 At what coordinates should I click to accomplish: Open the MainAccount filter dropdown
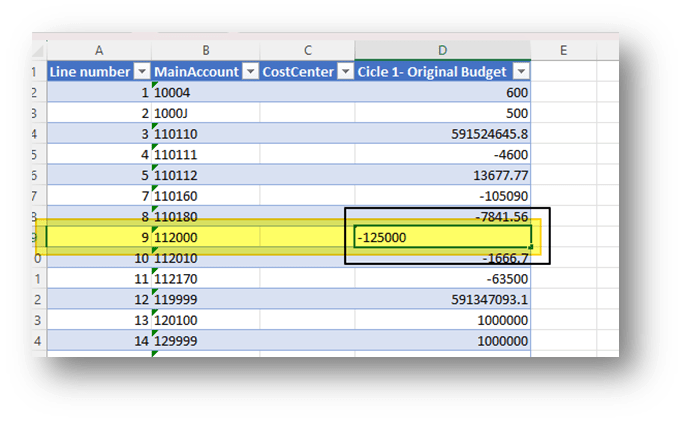[x=247, y=72]
